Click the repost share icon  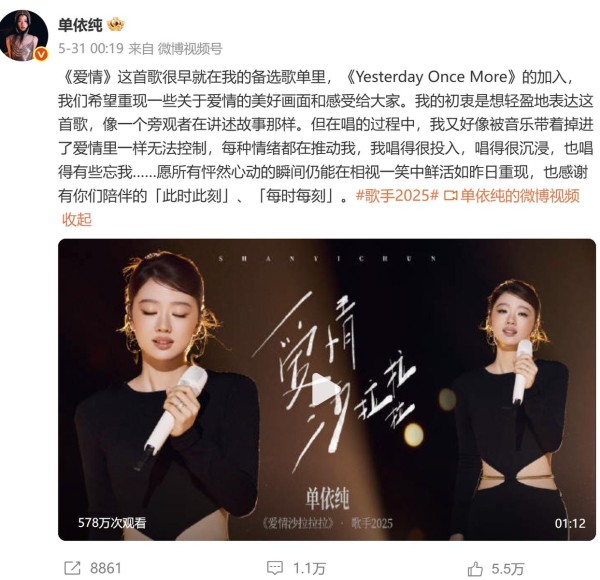(72, 568)
